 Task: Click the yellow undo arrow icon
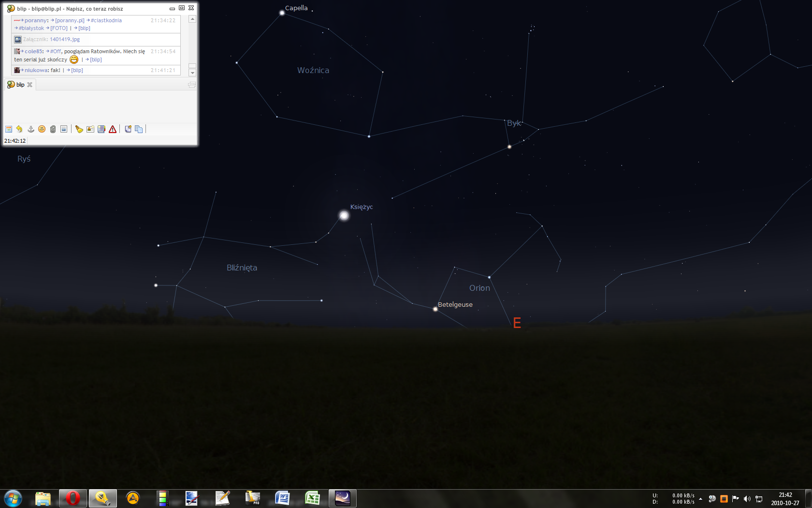tap(19, 129)
